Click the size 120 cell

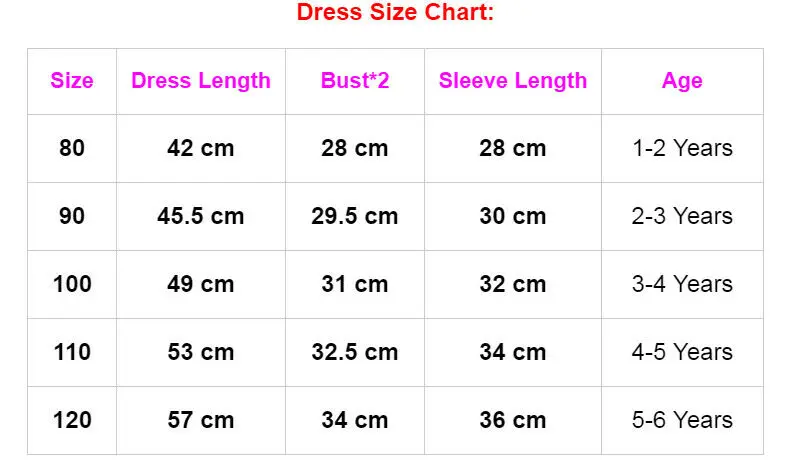[x=72, y=420]
